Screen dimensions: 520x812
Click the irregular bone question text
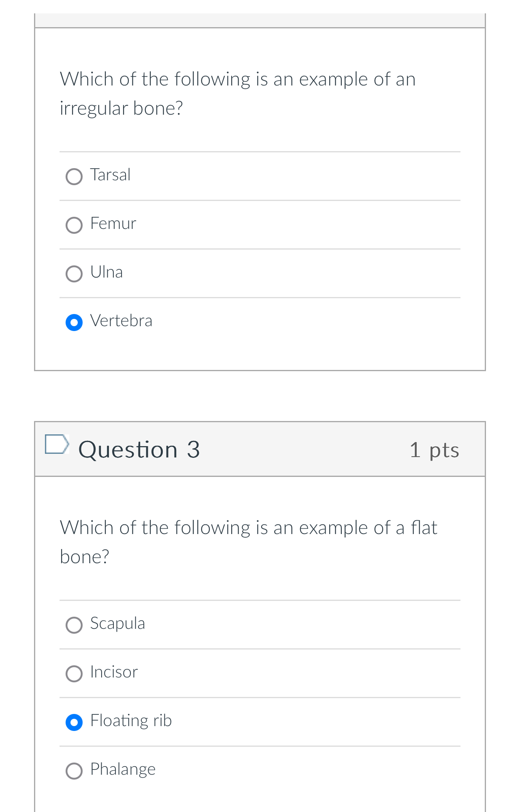(x=238, y=93)
